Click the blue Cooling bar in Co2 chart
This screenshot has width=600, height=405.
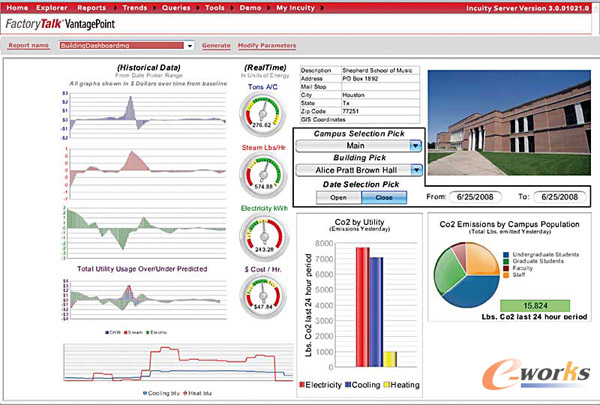tap(376, 312)
